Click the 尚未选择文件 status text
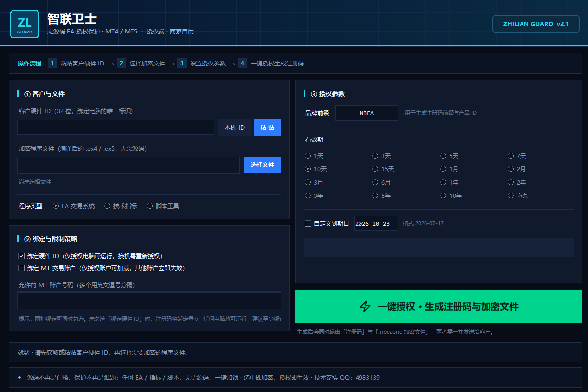The width and height of the screenshot is (588, 392). click(x=35, y=182)
